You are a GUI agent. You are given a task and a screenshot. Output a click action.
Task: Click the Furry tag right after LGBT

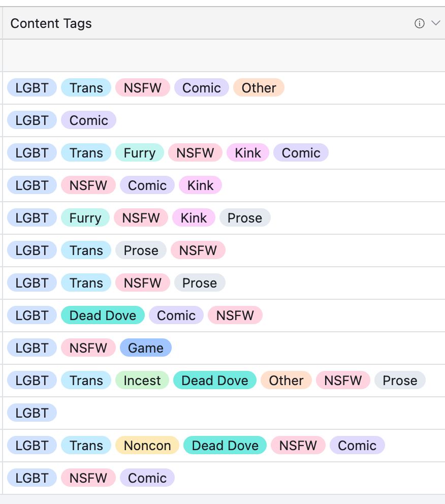point(85,218)
